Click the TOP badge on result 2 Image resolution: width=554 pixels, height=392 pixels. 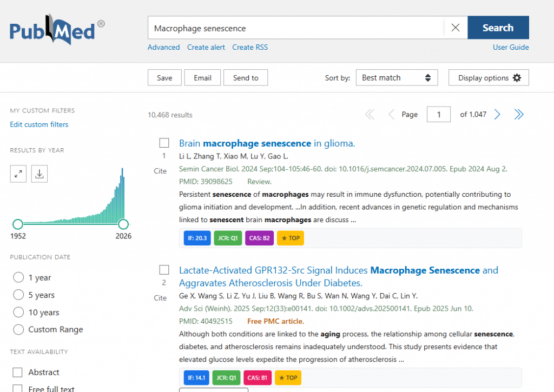click(288, 378)
